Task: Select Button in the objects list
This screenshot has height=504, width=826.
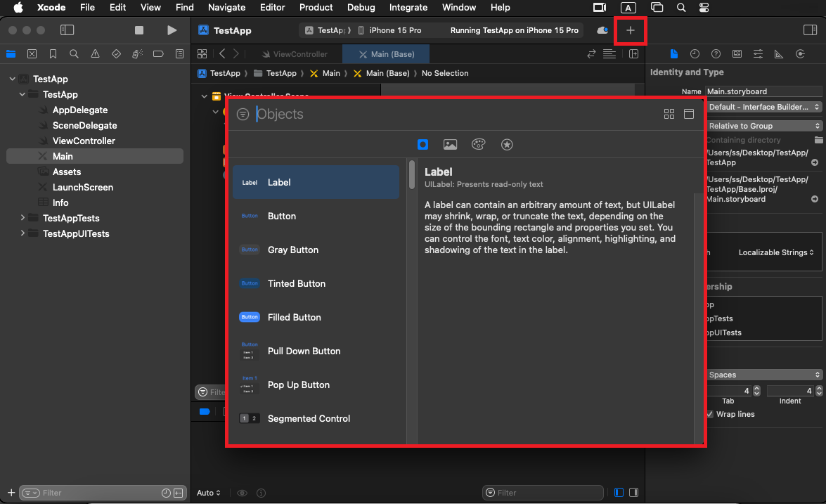Action: coord(316,216)
